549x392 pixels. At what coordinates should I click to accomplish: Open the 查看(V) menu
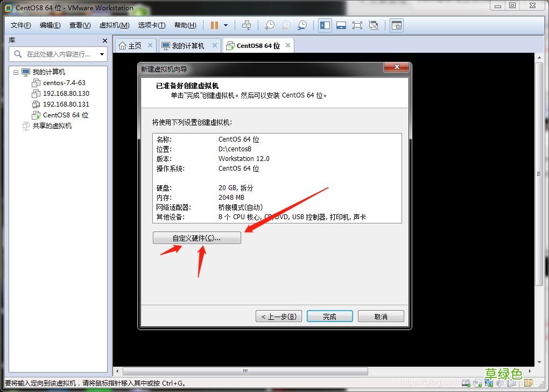pos(80,25)
